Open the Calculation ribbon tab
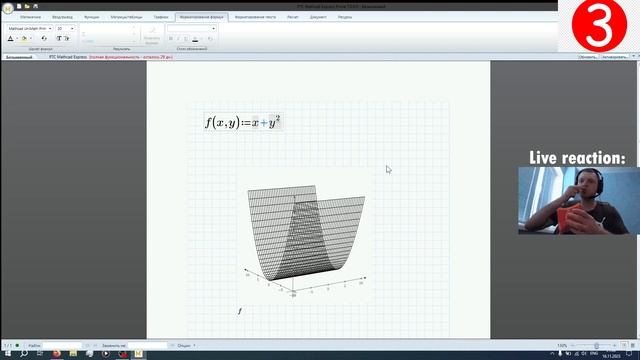The image size is (640, 360). point(293,17)
